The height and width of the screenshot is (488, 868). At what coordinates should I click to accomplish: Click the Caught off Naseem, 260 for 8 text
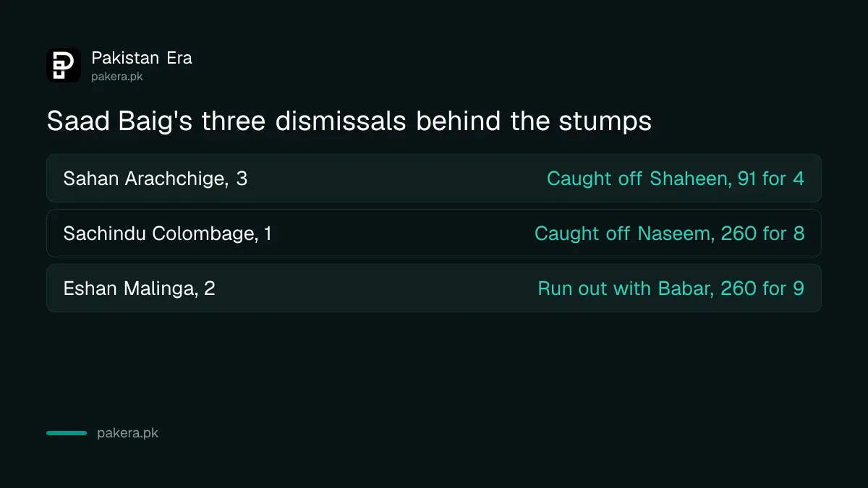tap(670, 234)
